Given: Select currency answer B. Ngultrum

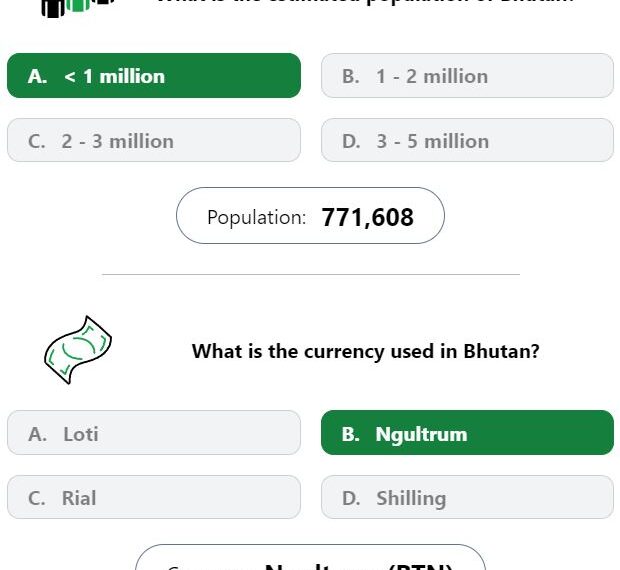Looking at the screenshot, I should pyautogui.click(x=467, y=432).
